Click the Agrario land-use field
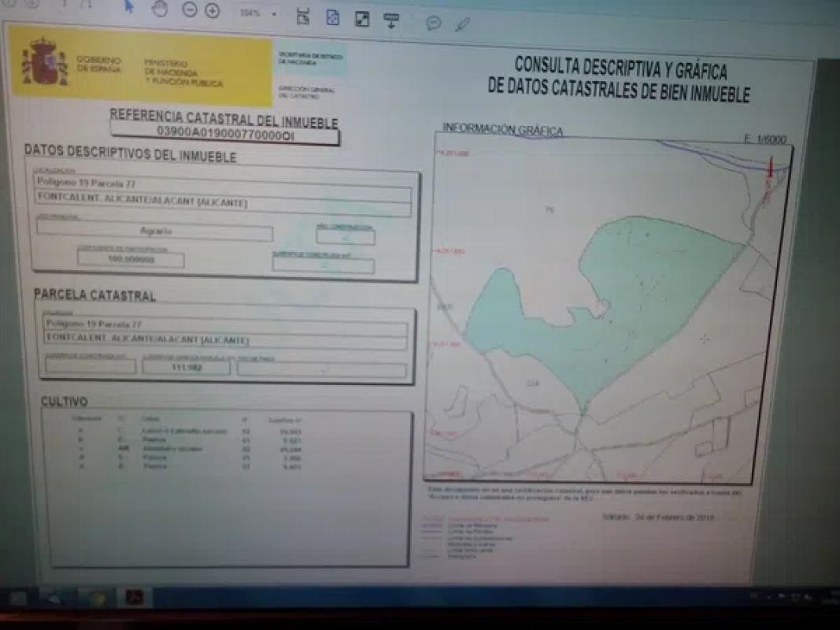 pos(154,233)
